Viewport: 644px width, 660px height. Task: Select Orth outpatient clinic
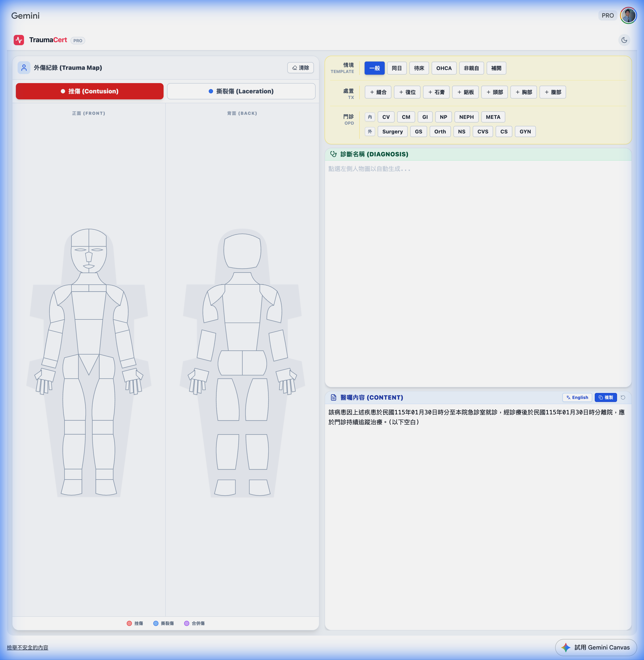440,132
